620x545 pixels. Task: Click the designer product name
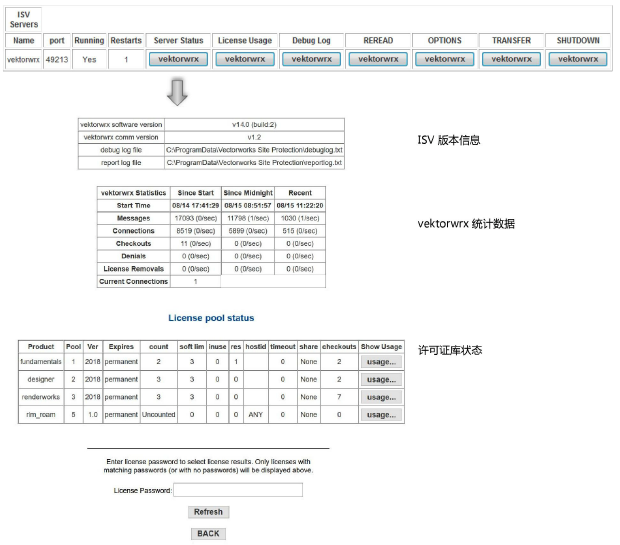[x=41, y=380]
